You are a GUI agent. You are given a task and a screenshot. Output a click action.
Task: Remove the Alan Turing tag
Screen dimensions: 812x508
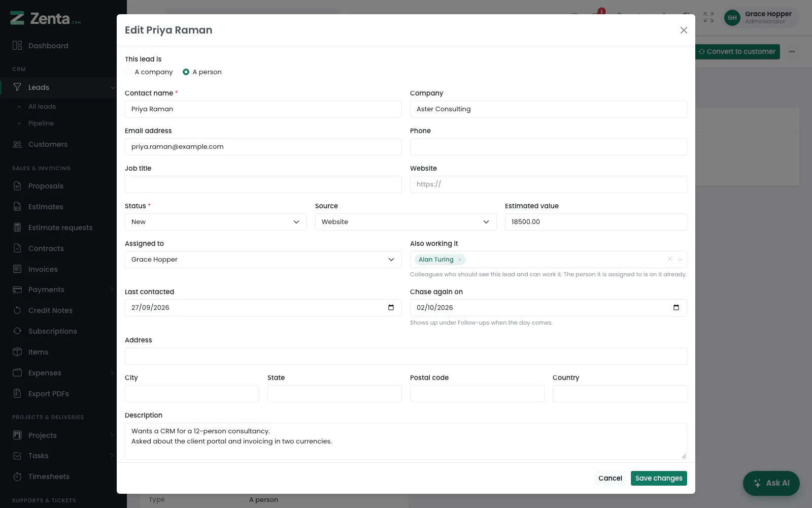pyautogui.click(x=460, y=260)
